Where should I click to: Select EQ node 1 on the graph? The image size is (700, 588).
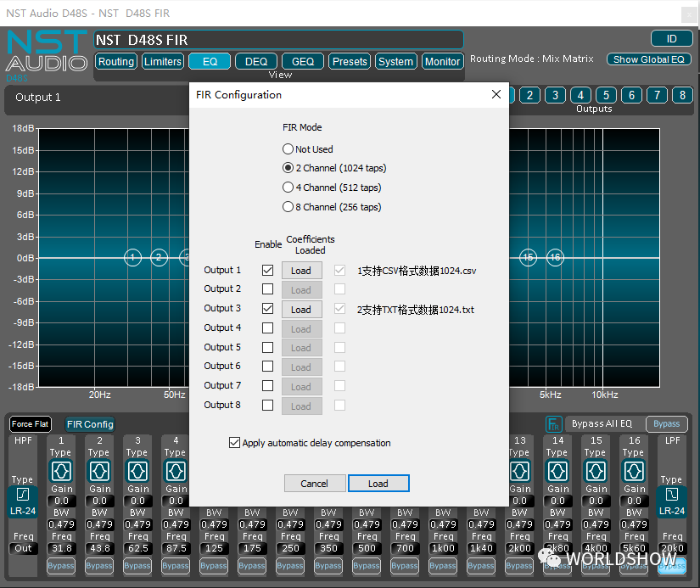pos(132,257)
